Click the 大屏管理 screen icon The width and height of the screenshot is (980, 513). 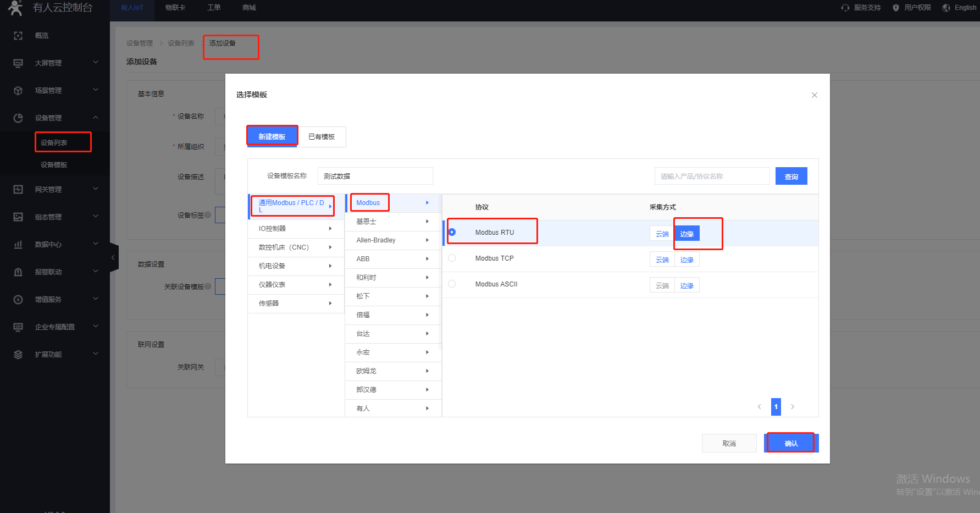click(x=18, y=63)
